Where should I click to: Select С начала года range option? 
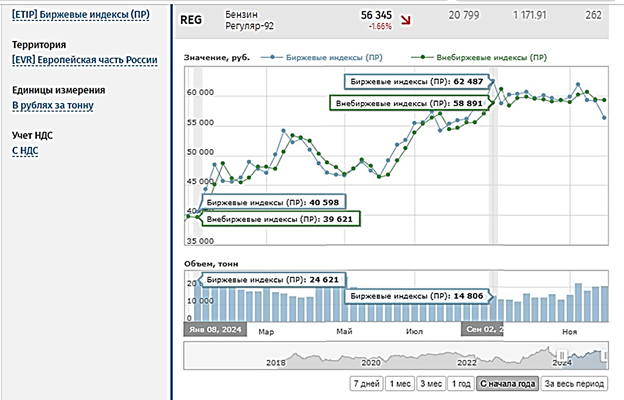(508, 384)
